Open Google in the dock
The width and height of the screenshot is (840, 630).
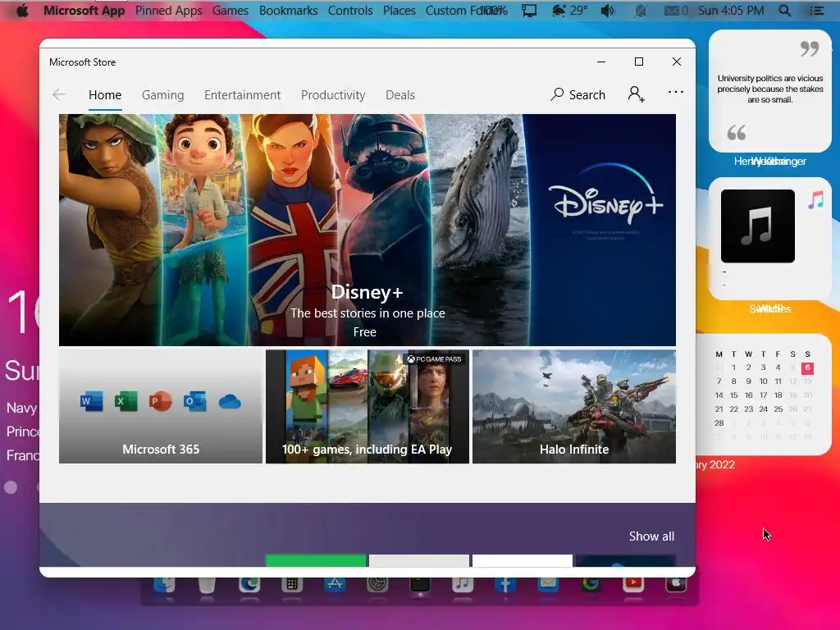591,583
